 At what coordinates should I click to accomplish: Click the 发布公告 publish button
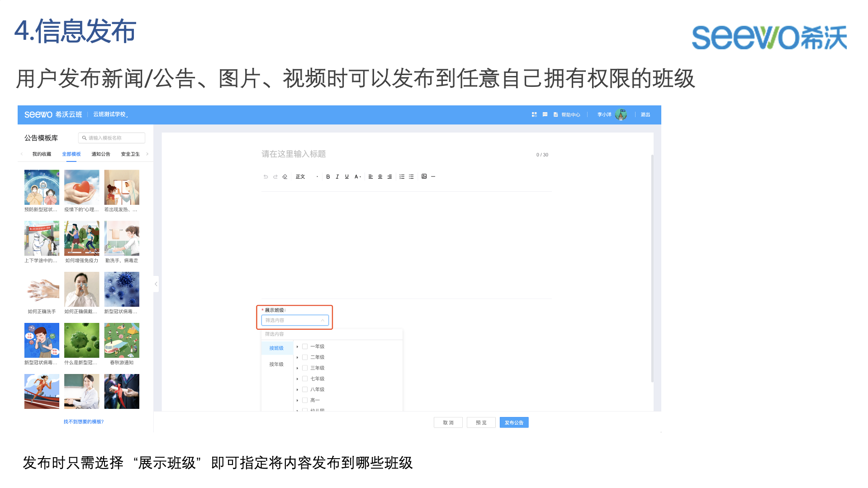(513, 422)
